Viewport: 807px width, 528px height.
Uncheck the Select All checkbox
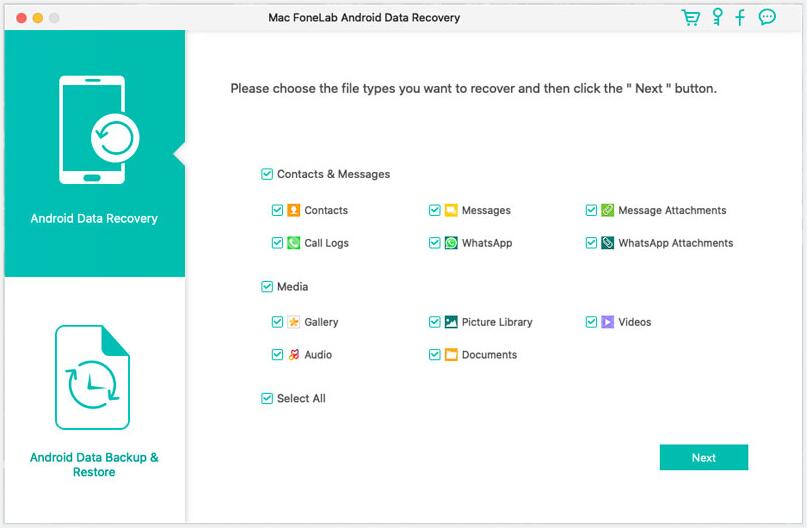point(267,398)
